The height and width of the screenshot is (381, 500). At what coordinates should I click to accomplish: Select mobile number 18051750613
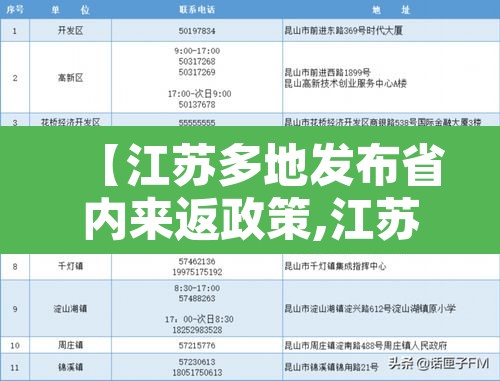click(x=197, y=373)
